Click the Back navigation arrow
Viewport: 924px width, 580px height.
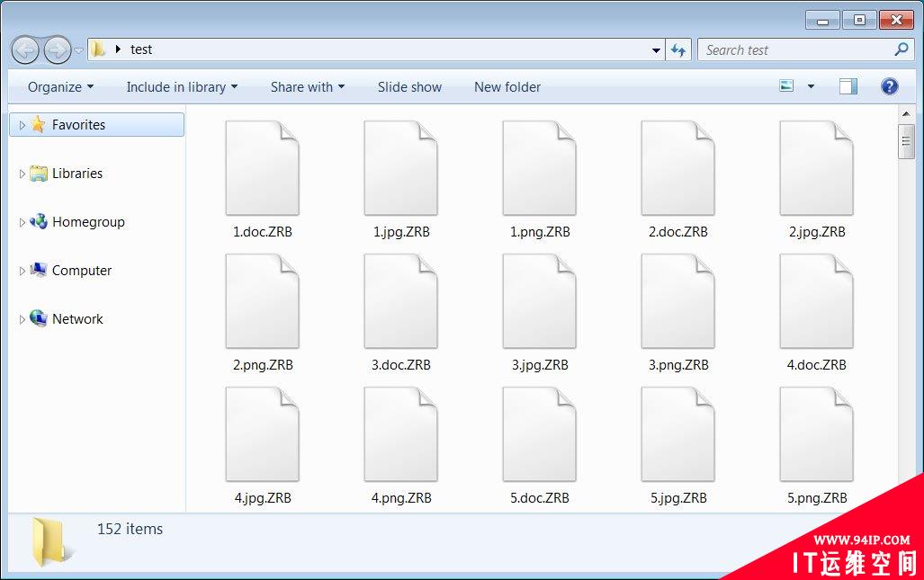(x=25, y=50)
